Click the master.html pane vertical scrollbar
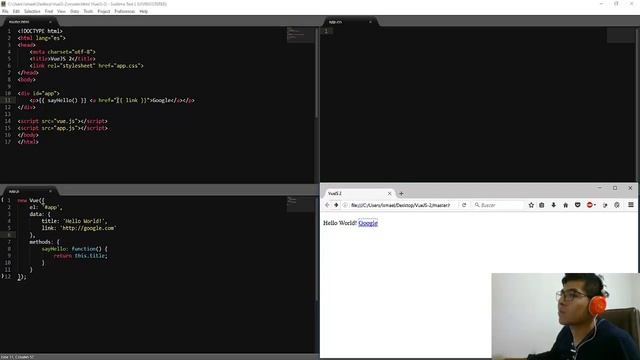The image size is (640, 360). pyautogui.click(x=317, y=73)
